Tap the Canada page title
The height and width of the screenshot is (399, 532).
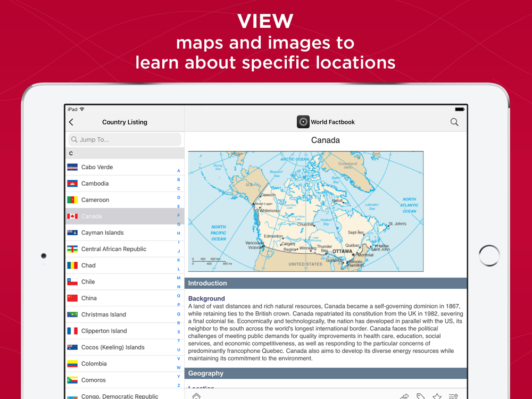[x=326, y=140]
